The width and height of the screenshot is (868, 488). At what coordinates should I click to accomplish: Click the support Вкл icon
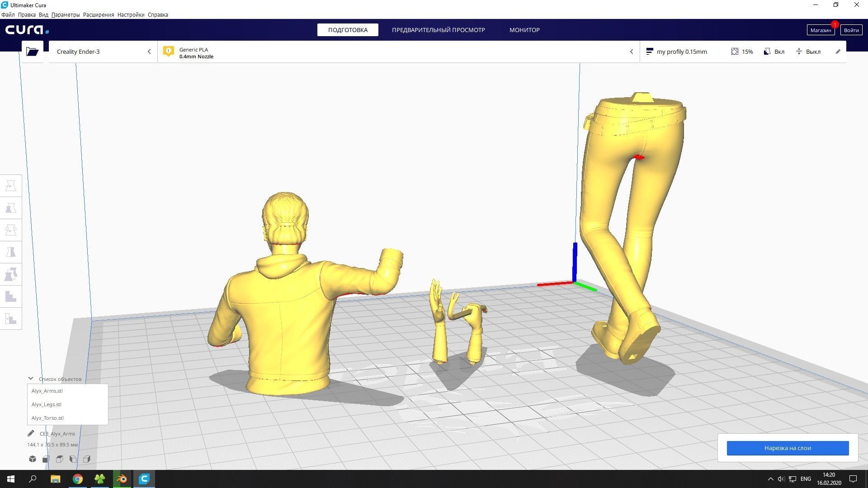pos(767,52)
